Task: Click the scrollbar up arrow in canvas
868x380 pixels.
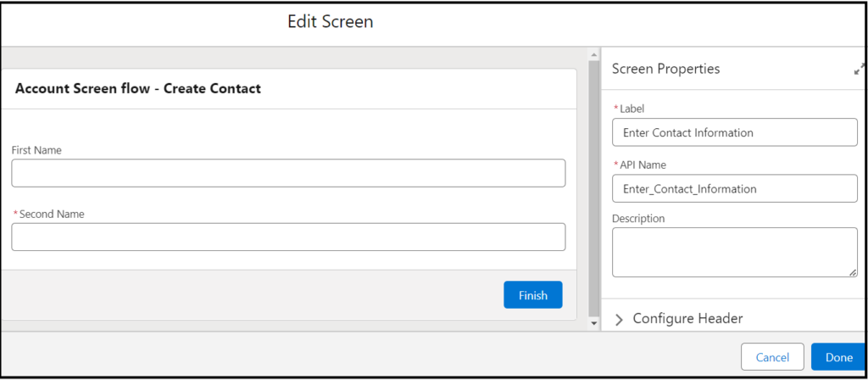Action: [x=593, y=55]
